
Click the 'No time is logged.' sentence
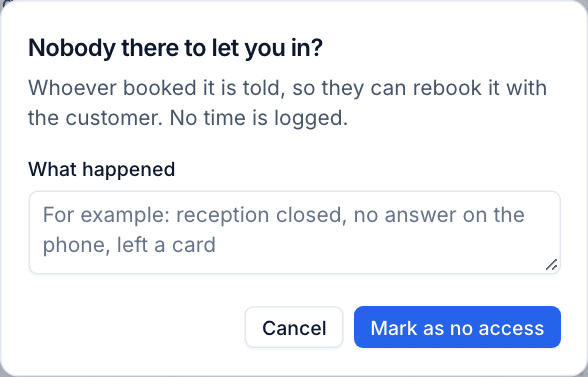[259, 118]
